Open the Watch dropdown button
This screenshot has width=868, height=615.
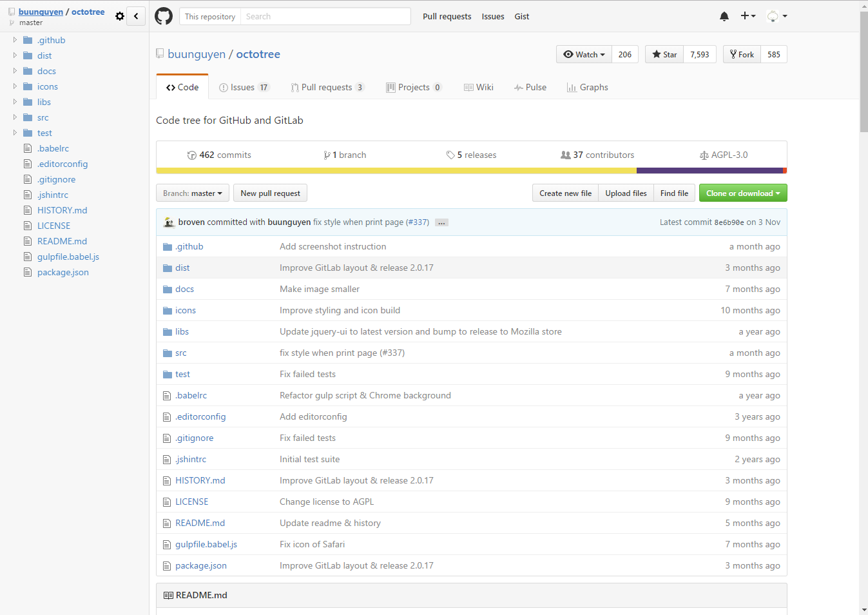click(x=584, y=55)
